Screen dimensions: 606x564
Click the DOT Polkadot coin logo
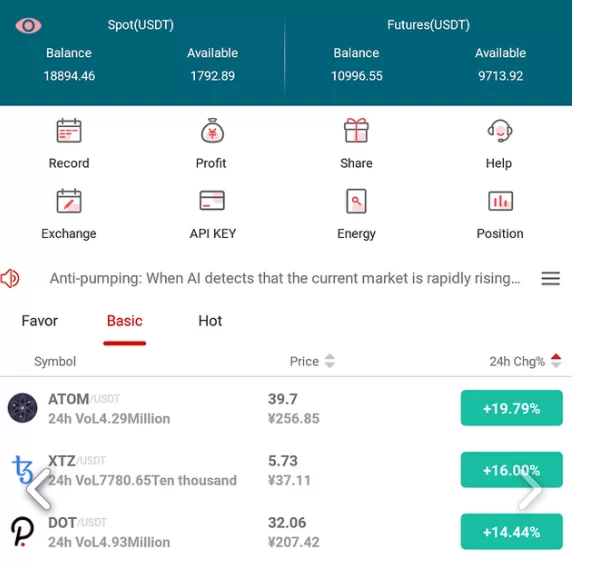(x=22, y=532)
